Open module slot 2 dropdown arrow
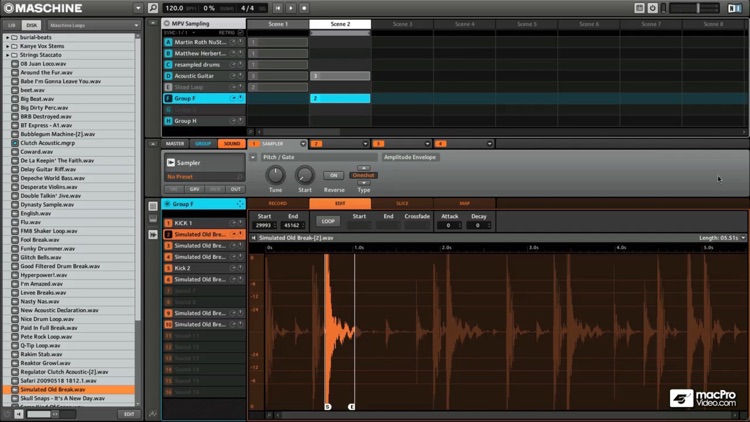750x422 pixels. tap(365, 144)
